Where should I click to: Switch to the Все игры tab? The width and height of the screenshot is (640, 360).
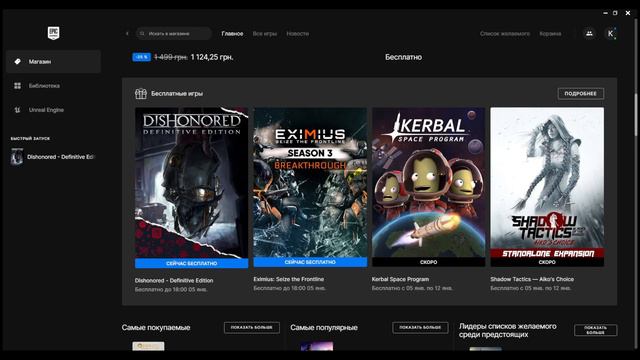click(264, 33)
